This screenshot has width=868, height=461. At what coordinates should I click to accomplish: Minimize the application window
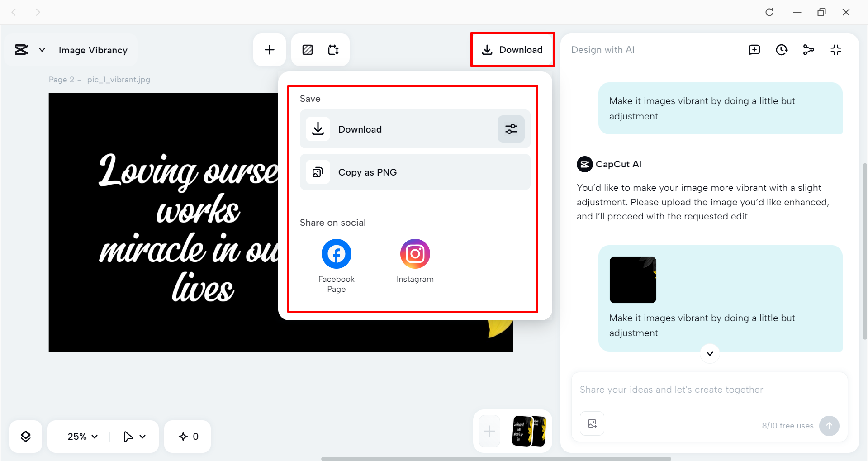797,12
